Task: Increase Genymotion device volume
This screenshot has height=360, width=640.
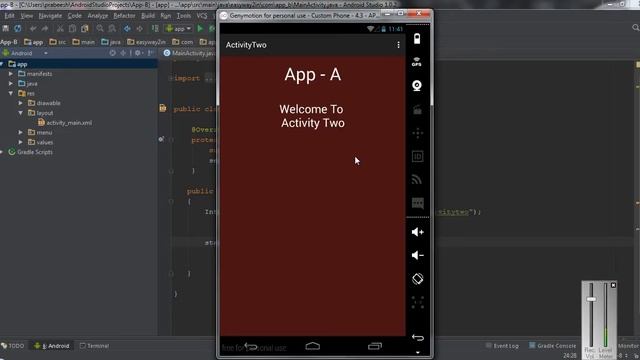Action: [x=417, y=232]
